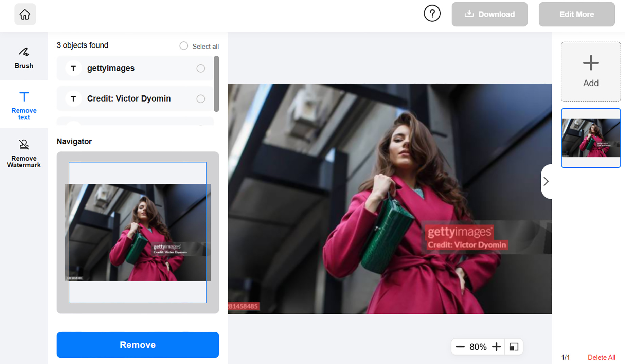Click the highlighted number 81458485 on canvas
Viewport: 625px width, 364px height.
point(243,306)
